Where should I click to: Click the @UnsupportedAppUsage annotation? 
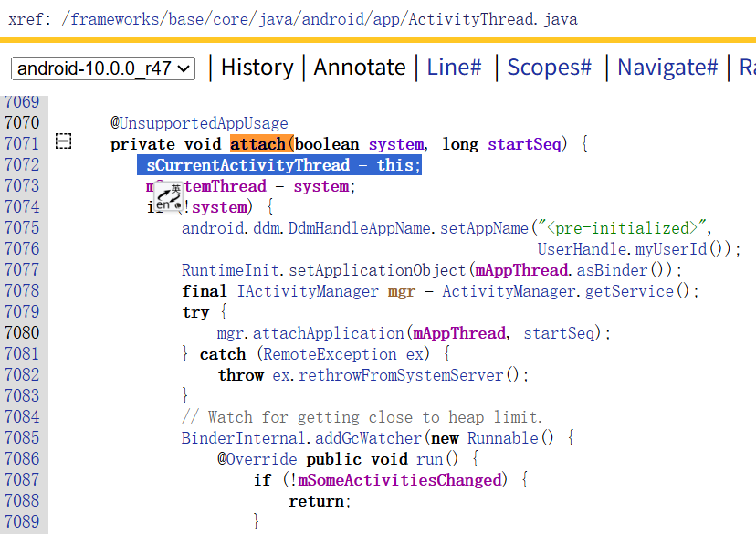[x=199, y=123]
